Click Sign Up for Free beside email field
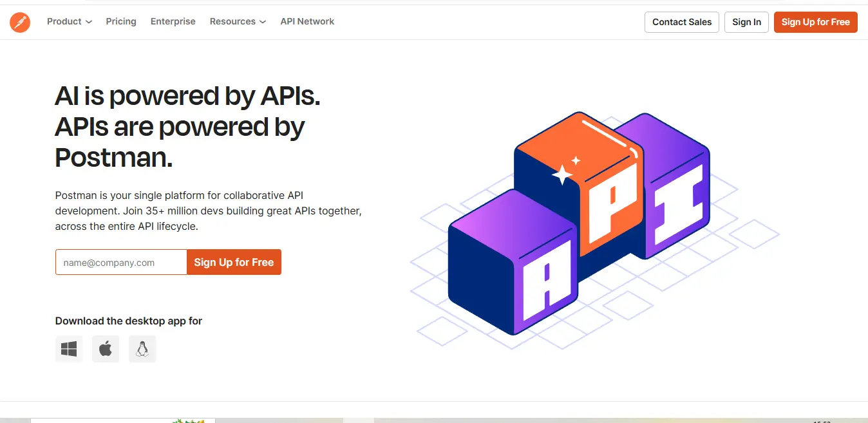This screenshot has height=423, width=868. pos(234,262)
